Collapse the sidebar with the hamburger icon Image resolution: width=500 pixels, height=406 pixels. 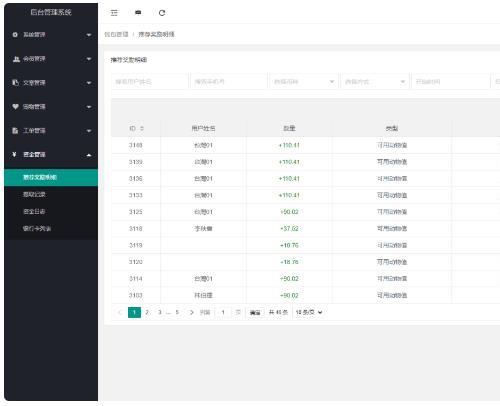(114, 13)
